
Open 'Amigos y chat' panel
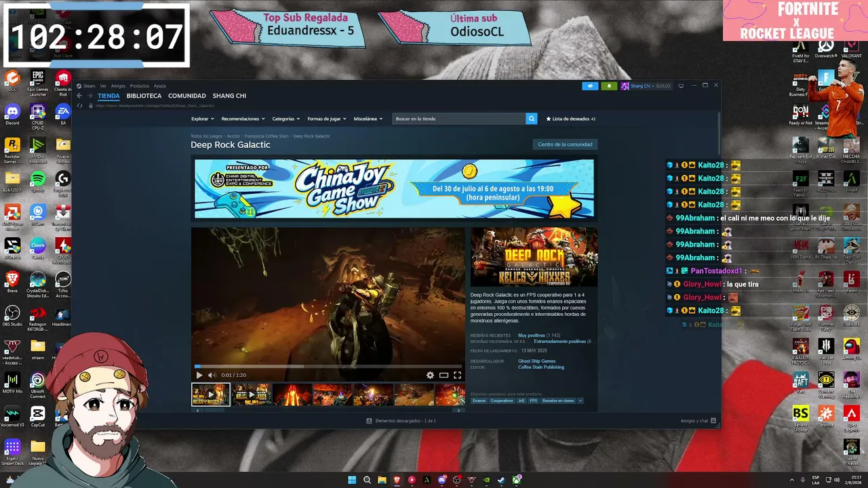click(x=698, y=421)
